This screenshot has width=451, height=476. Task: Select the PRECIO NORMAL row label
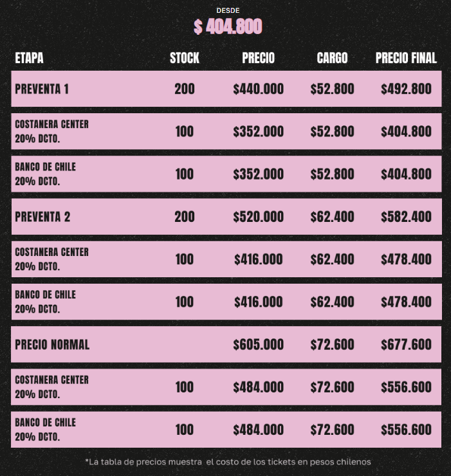pyautogui.click(x=52, y=344)
